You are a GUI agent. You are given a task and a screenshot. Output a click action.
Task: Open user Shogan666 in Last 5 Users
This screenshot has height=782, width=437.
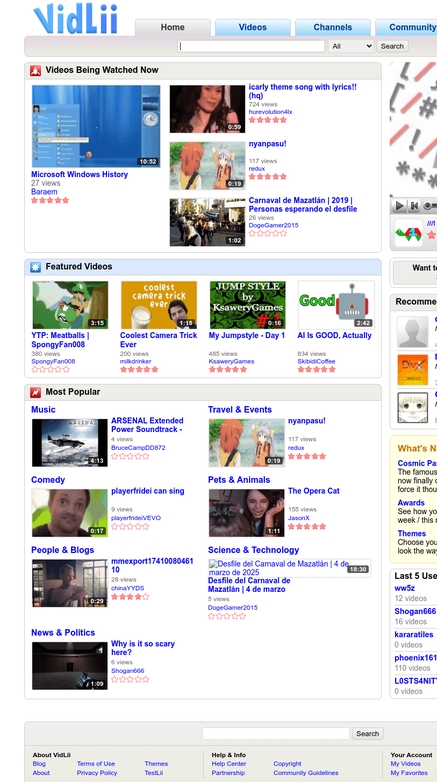[415, 612]
